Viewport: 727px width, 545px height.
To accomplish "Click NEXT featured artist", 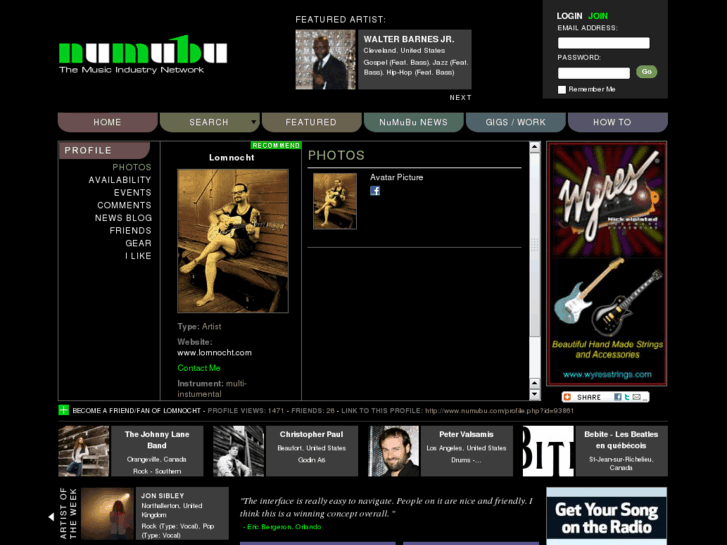I will [460, 97].
